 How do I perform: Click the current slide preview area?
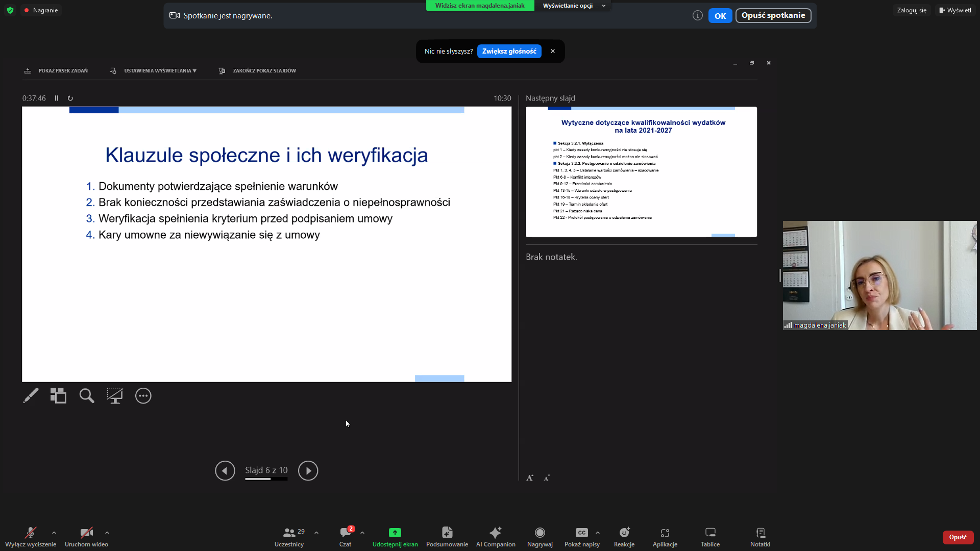tap(266, 244)
